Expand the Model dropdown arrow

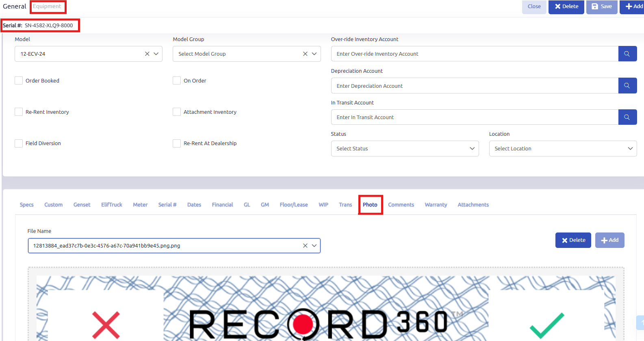click(156, 54)
